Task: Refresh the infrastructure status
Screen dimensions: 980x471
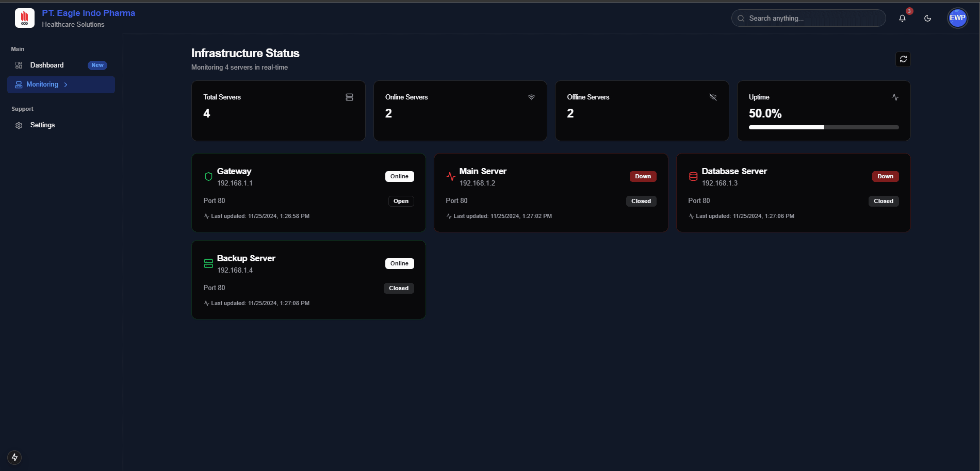Action: click(x=903, y=59)
